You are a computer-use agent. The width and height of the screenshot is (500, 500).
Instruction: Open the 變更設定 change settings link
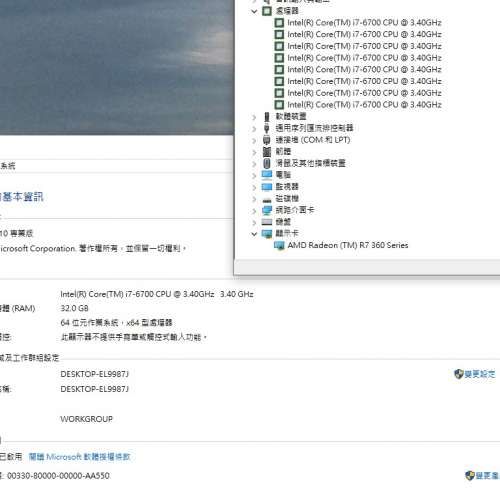(x=480, y=374)
